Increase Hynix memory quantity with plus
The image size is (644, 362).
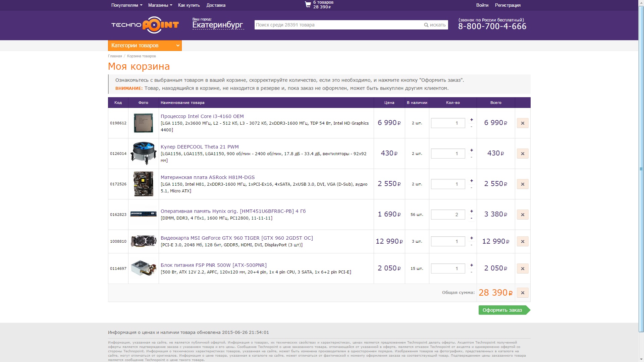point(471,211)
